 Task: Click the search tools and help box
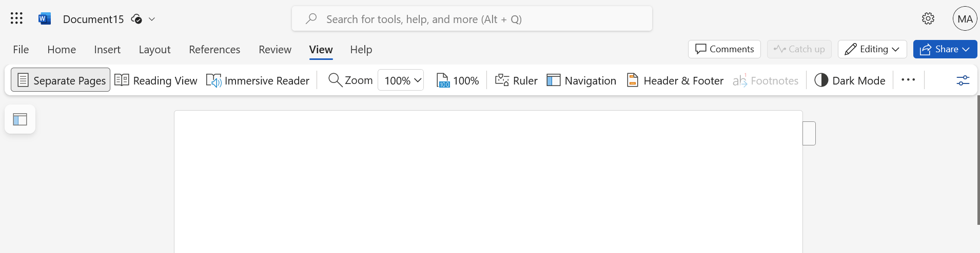pos(472,19)
